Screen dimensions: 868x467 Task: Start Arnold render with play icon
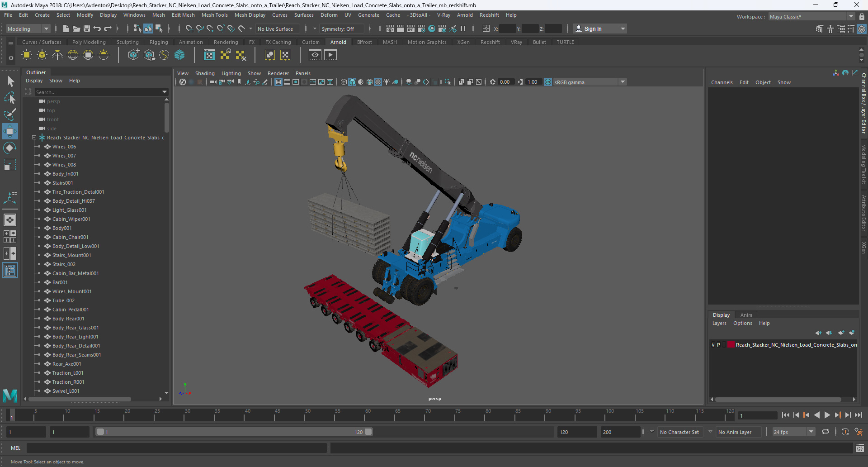(x=330, y=55)
